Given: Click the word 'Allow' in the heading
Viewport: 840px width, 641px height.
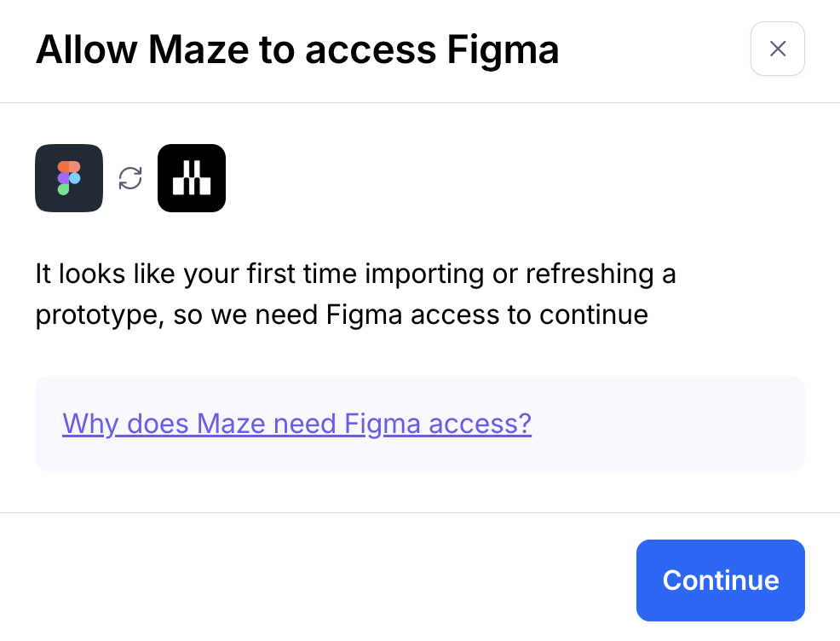Looking at the screenshot, I should (85, 50).
